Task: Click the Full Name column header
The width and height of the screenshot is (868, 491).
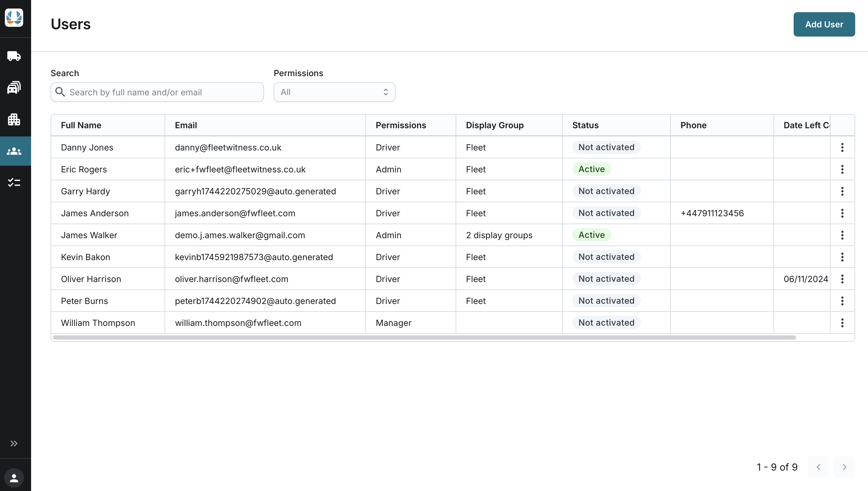Action: click(x=81, y=125)
